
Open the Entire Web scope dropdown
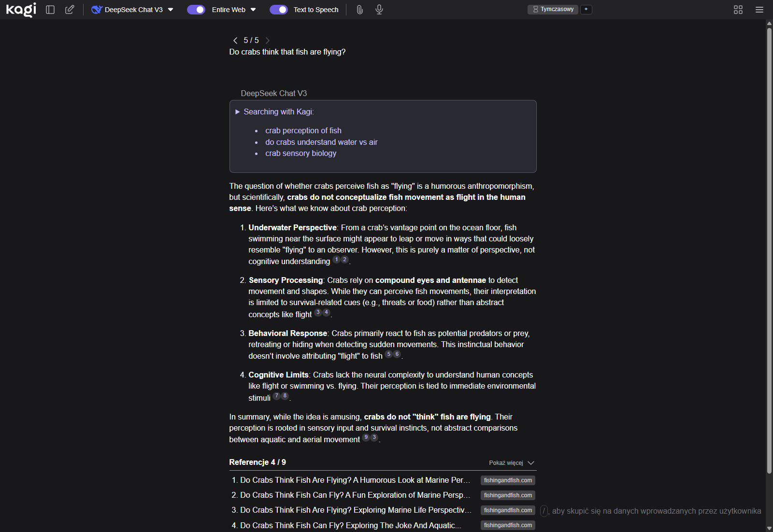point(234,10)
